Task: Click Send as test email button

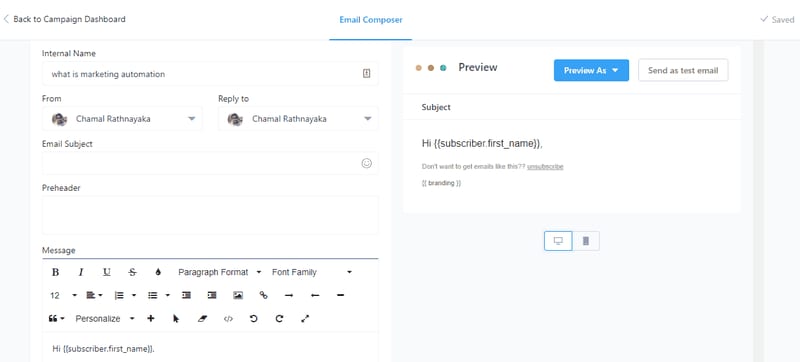Action: coord(683,70)
